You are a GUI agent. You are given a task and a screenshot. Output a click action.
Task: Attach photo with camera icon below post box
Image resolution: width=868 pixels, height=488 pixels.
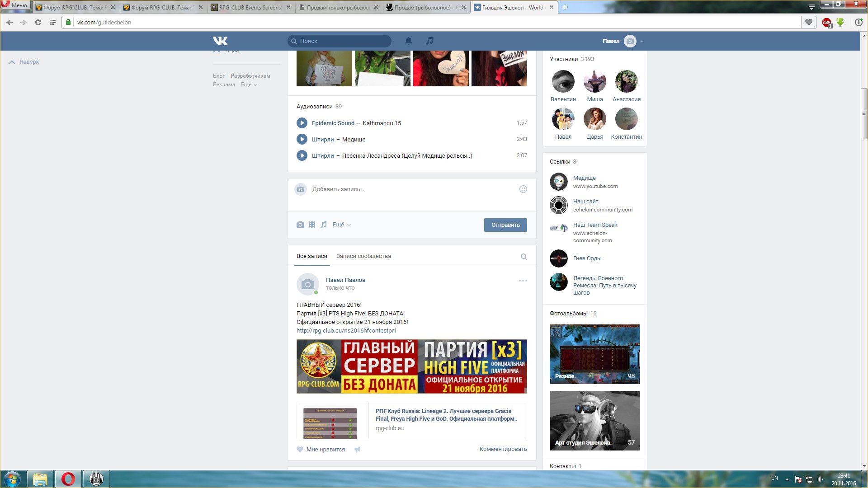[x=300, y=225]
